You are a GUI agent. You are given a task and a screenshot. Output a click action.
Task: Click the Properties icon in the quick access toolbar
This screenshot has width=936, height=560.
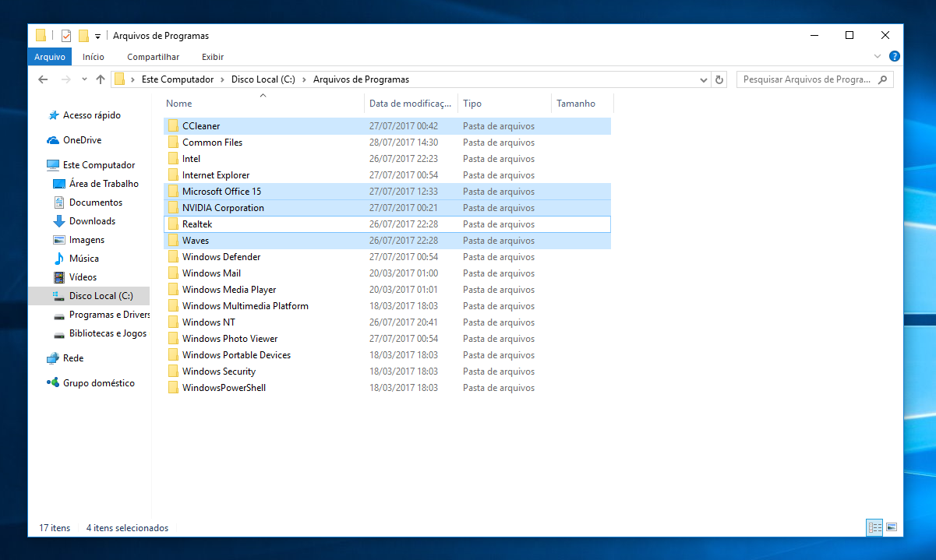[66, 35]
